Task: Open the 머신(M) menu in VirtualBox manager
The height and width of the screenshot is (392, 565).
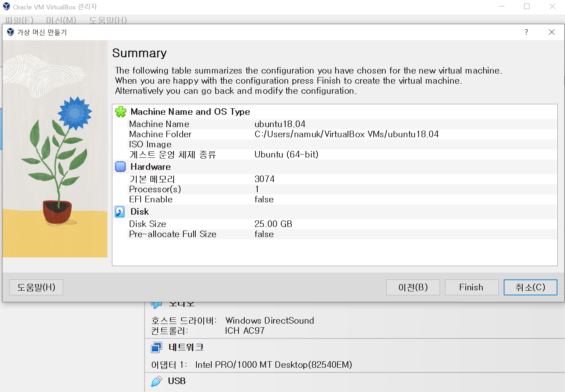Action: pos(61,20)
